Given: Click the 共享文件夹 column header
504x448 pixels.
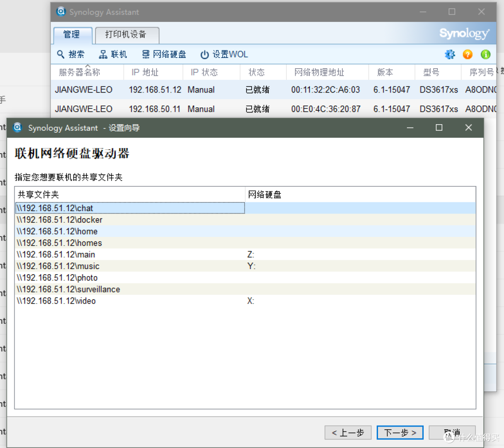Looking at the screenshot, I should coord(130,194).
